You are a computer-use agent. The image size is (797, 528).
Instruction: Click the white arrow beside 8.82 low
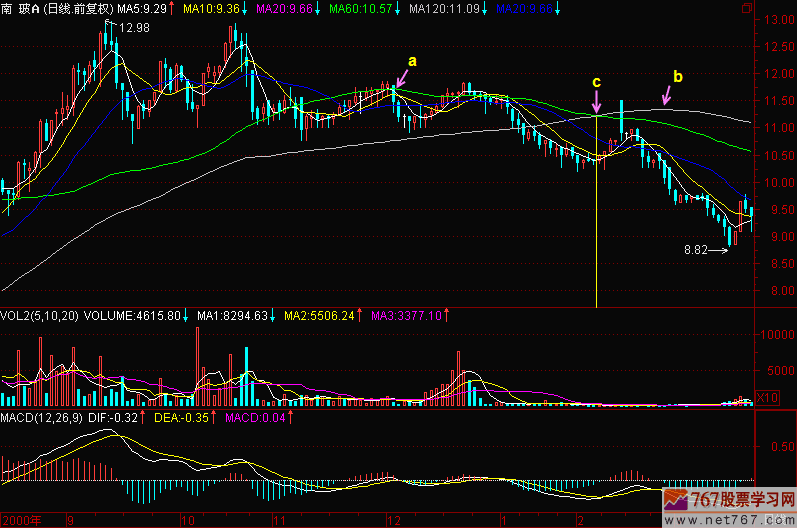(717, 250)
